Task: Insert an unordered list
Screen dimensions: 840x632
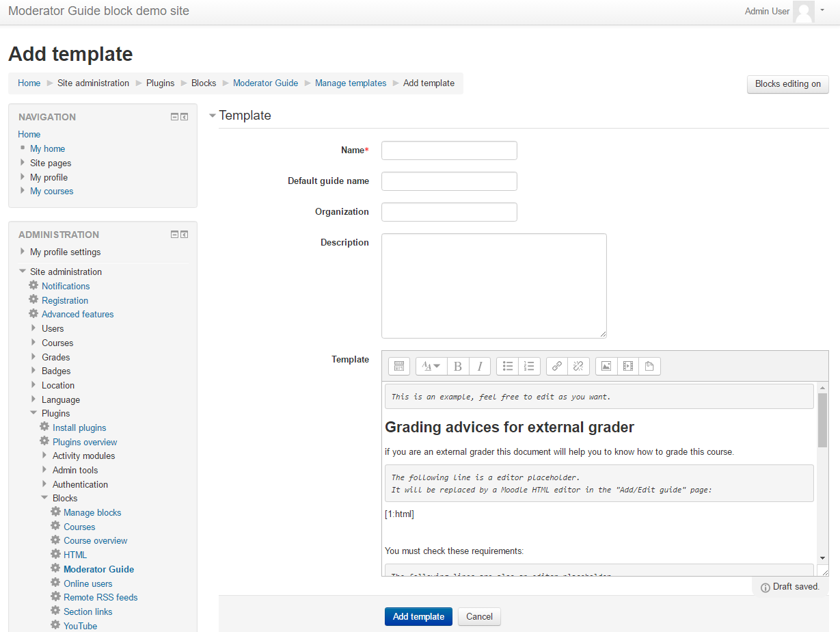Action: (x=507, y=366)
